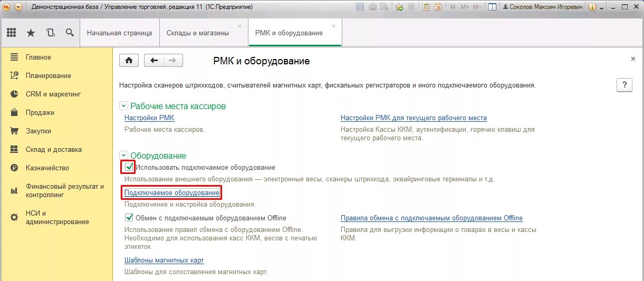The height and width of the screenshot is (281, 644).
Task: Collapse the Оборудование group
Action: (x=123, y=156)
